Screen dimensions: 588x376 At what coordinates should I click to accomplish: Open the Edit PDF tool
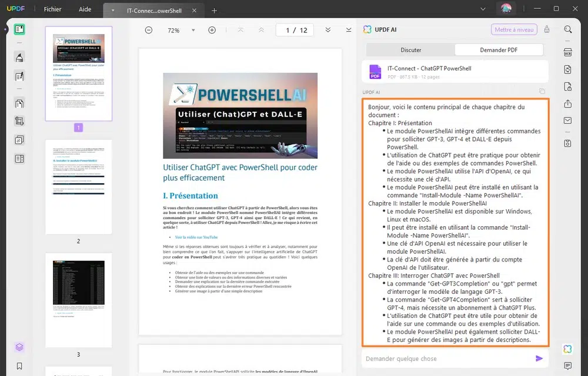(19, 76)
